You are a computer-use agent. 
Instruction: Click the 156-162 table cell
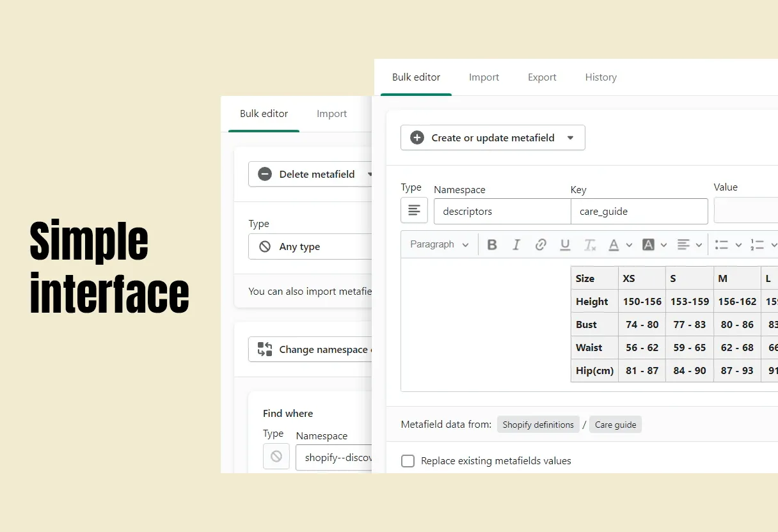(737, 301)
